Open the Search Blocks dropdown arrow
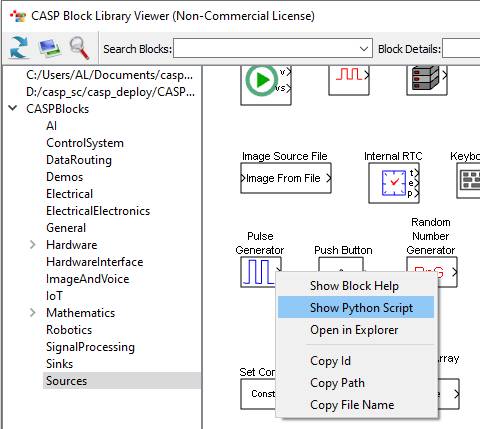The image size is (481, 429). pos(364,49)
